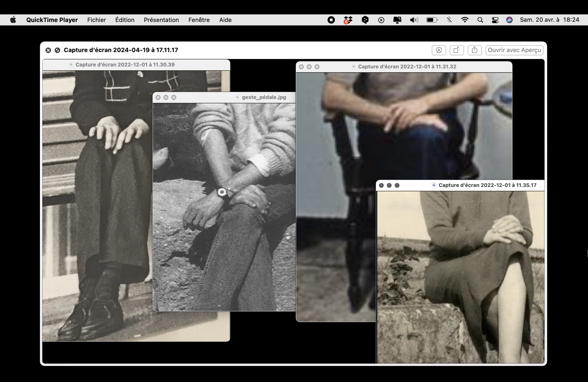The height and width of the screenshot is (382, 588).
Task: Click the Markup annotation button
Action: coord(439,50)
